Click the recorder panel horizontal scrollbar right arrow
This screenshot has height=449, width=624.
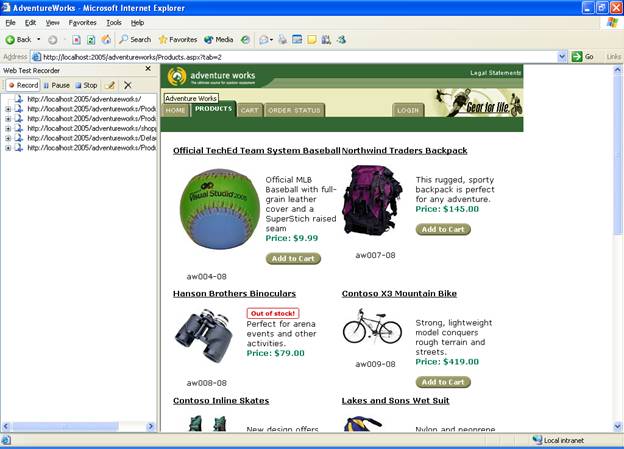150,427
